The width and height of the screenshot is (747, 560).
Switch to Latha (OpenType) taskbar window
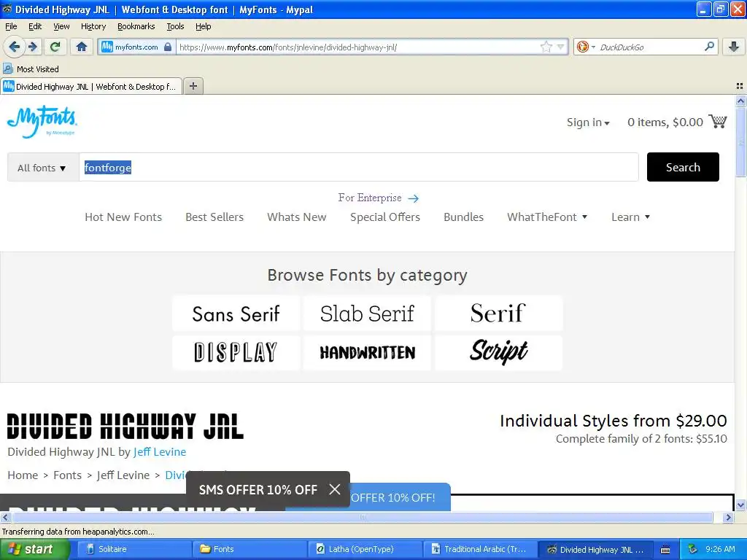365,549
